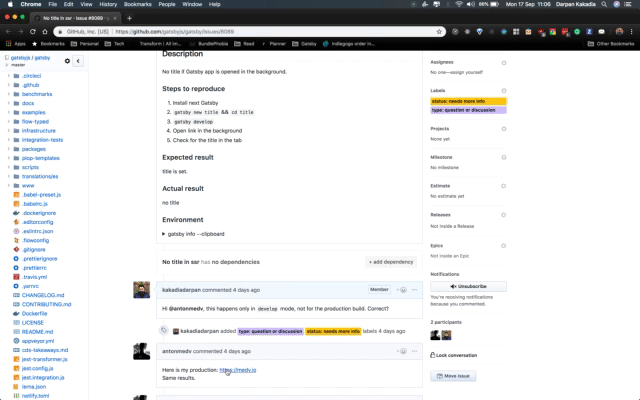The image size is (640, 400).
Task: Expand the packages folder
Action: click(x=8, y=149)
